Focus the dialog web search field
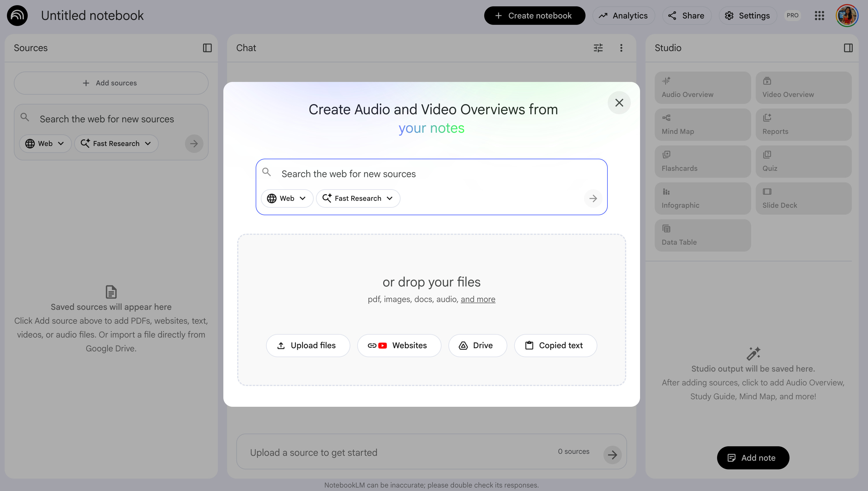 [x=431, y=174]
